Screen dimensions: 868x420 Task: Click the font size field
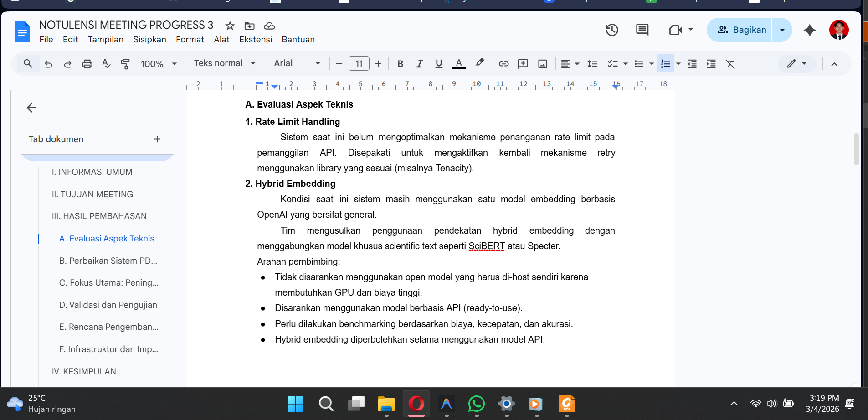point(359,64)
